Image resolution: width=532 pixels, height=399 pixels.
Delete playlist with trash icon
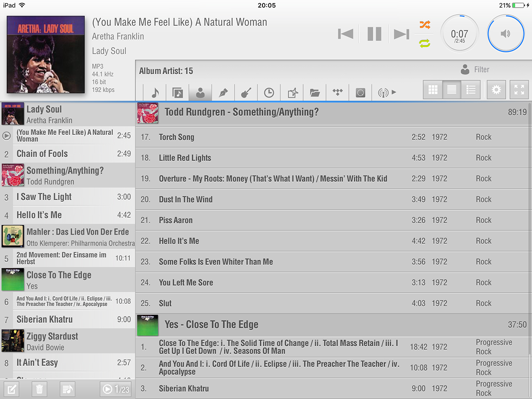39,389
